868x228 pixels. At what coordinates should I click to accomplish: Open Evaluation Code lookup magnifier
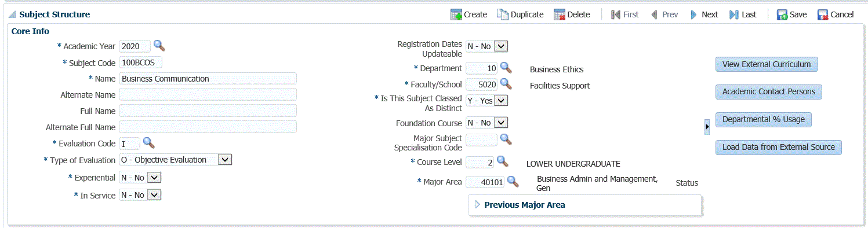click(x=148, y=142)
